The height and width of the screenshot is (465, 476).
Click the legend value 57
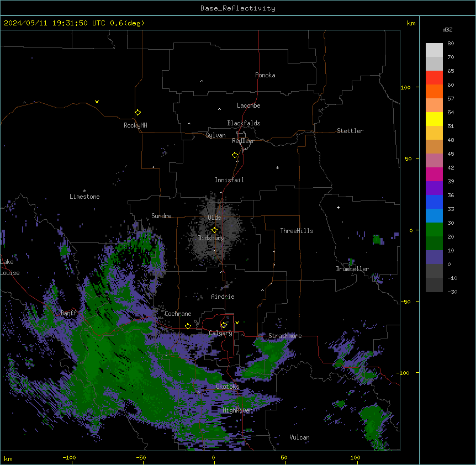click(451, 99)
